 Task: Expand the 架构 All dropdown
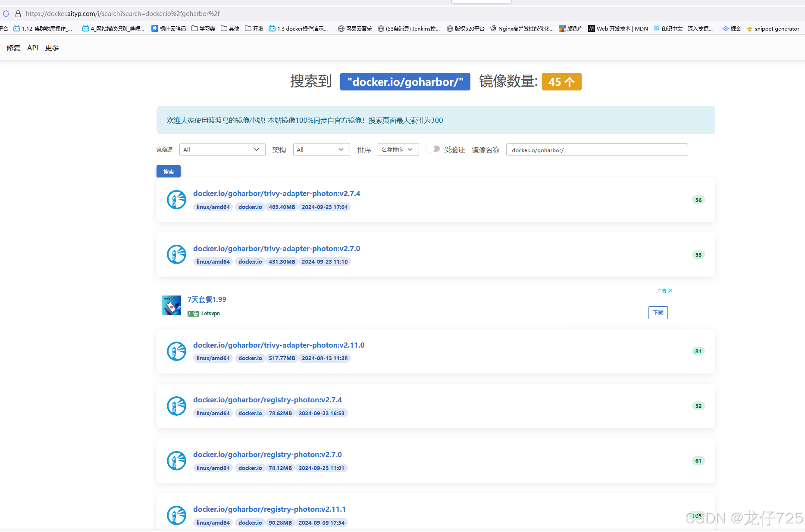(321, 149)
